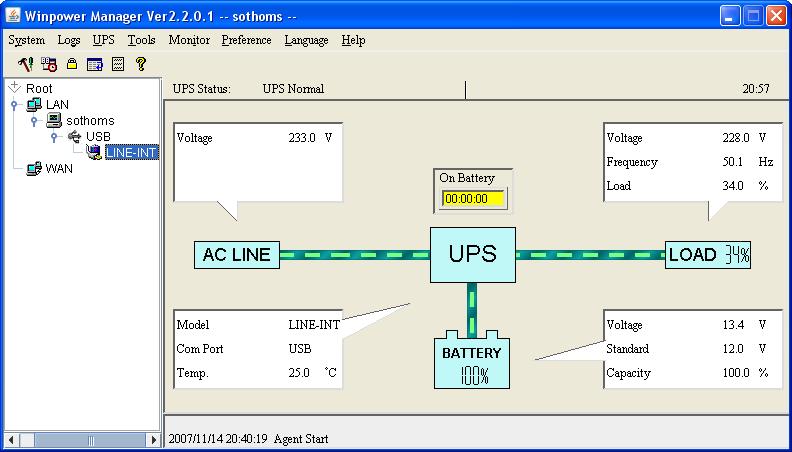
Task: Click the yellow question mark help icon
Action: click(x=141, y=64)
